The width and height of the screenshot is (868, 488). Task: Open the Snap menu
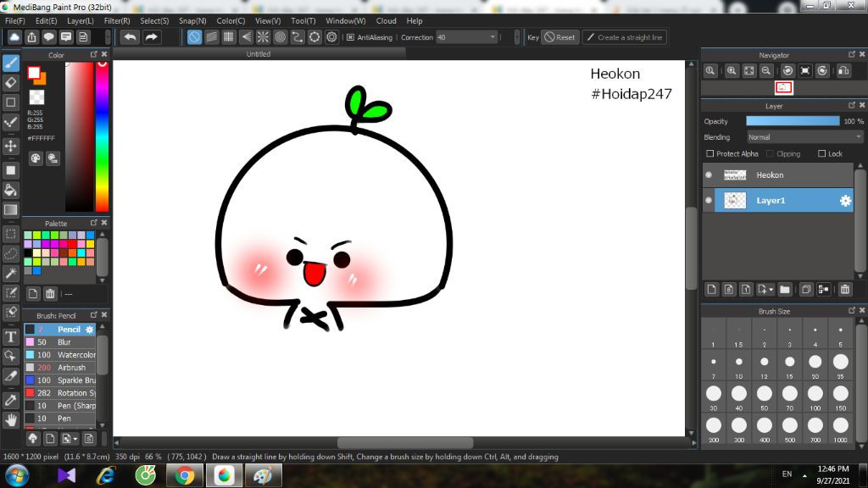[192, 21]
